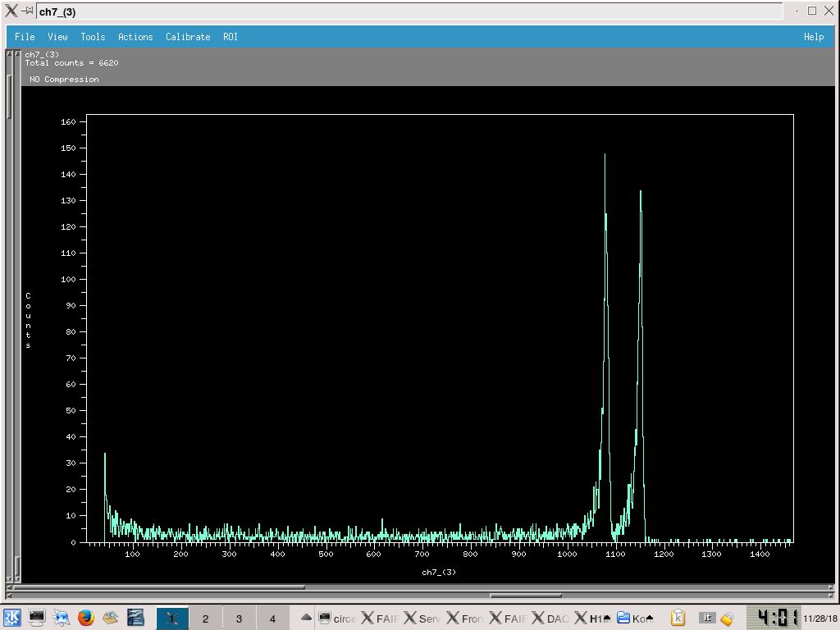Click the Klipper clipboard tray icon
The height and width of the screenshot is (630, 840).
[x=678, y=618]
